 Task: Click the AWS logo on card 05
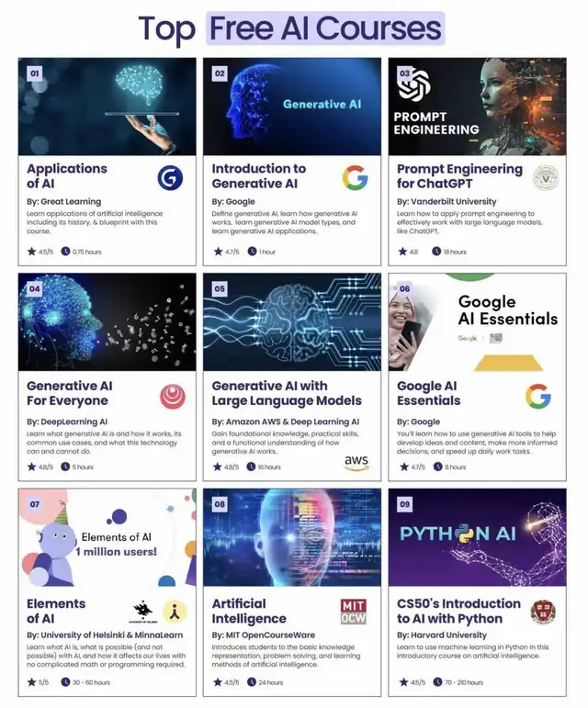[x=356, y=463]
